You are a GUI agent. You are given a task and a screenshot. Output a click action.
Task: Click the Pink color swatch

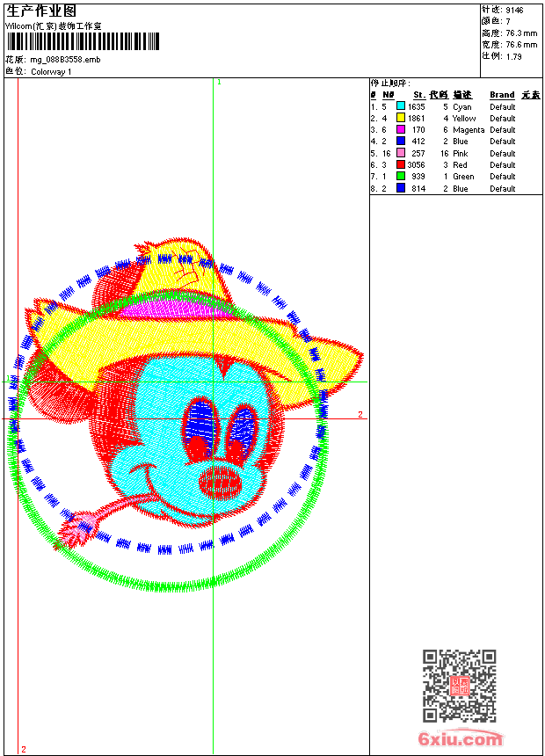[x=401, y=153]
